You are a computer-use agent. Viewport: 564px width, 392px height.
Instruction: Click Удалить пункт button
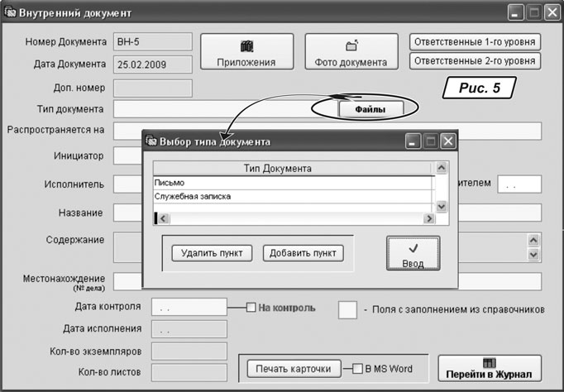point(212,253)
